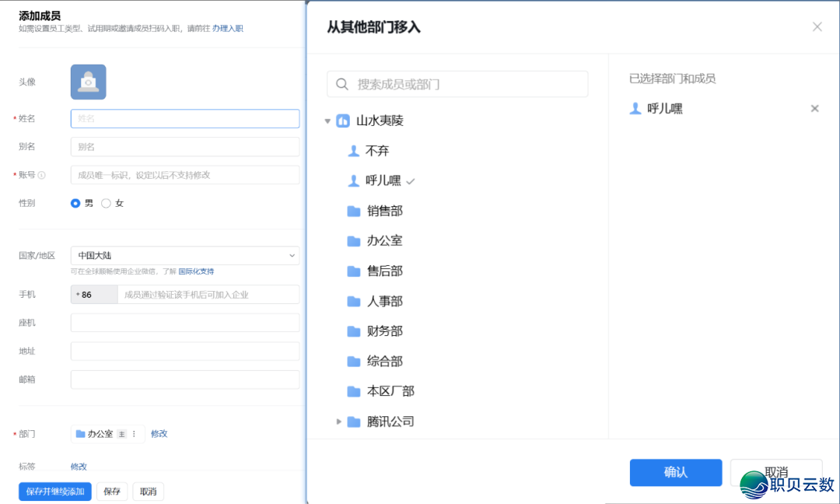Collapse the 山水夷陵 tree node
Screen dimensions: 840x504
coord(327,121)
